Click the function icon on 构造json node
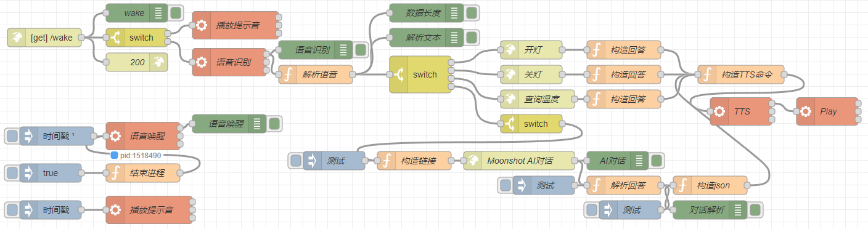868x229 pixels. click(x=682, y=185)
